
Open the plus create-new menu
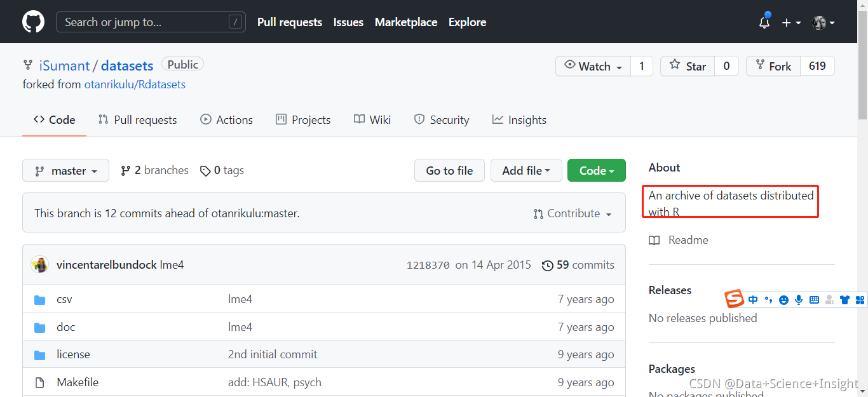pyautogui.click(x=791, y=23)
